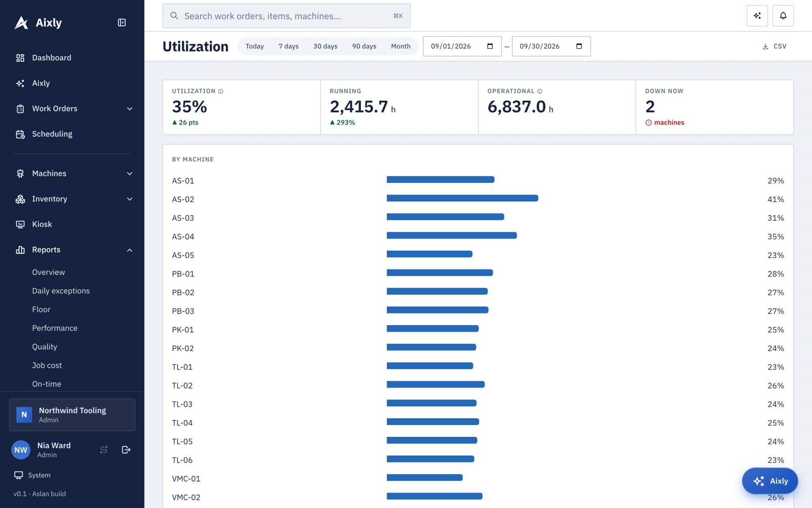This screenshot has width=812, height=508.
Task: Click the 09/30/2026 end date field
Action: pos(551,46)
